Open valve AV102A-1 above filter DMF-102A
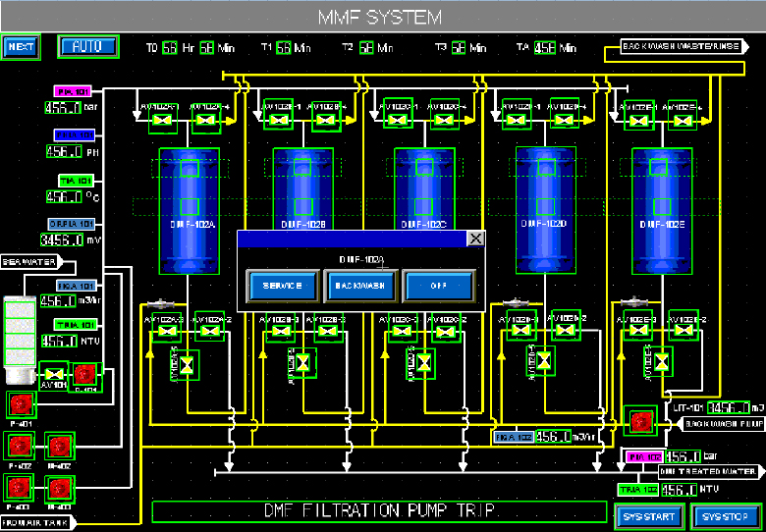The height and width of the screenshot is (532, 766). point(163,120)
